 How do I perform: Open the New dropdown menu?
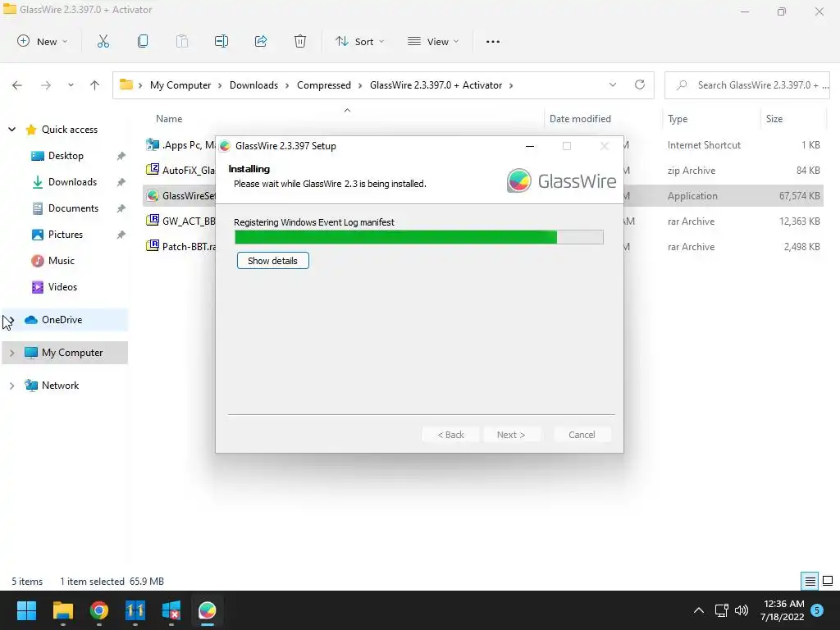coord(43,41)
